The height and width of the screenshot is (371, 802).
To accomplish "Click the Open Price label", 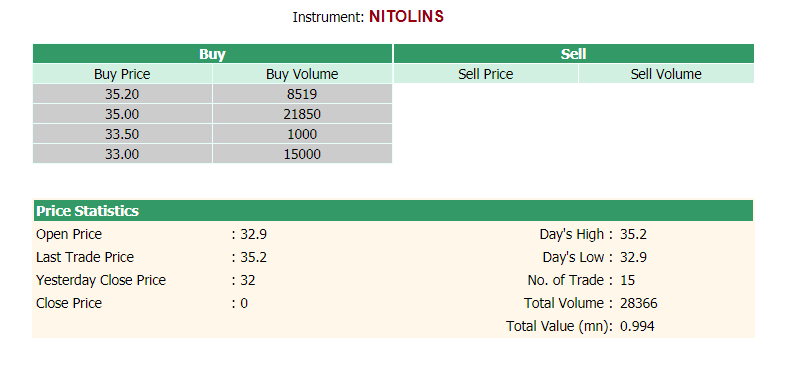I will coord(69,234).
